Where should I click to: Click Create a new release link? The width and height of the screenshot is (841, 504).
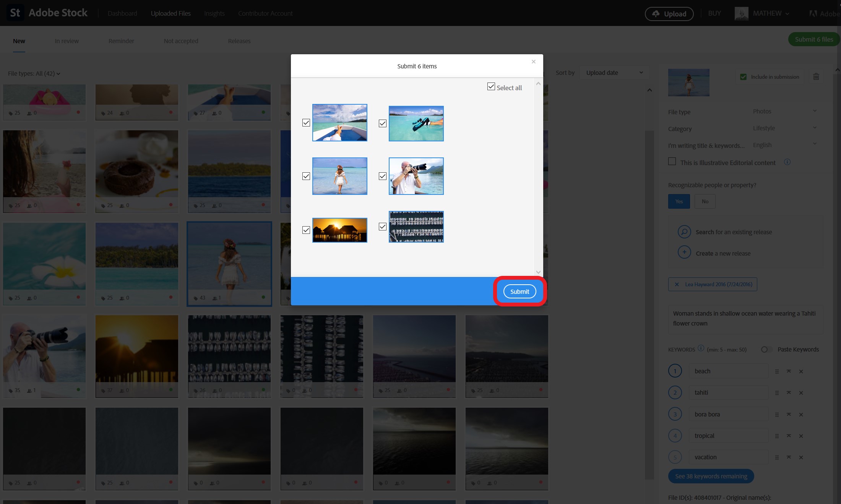[723, 253]
